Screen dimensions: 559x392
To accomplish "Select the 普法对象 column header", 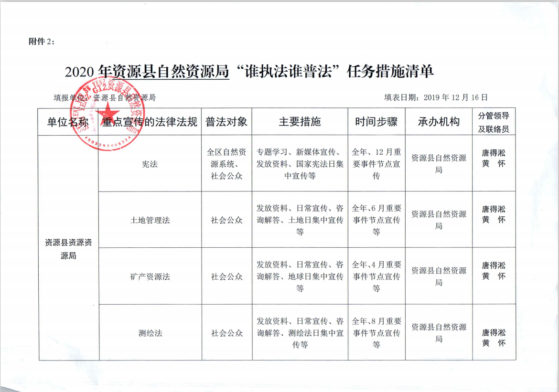I will [226, 122].
